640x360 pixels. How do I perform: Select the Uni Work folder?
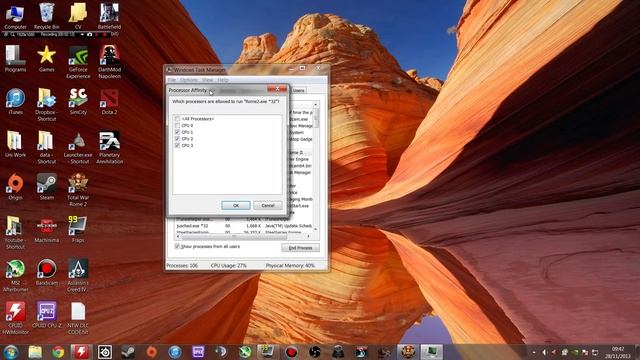[x=15, y=144]
